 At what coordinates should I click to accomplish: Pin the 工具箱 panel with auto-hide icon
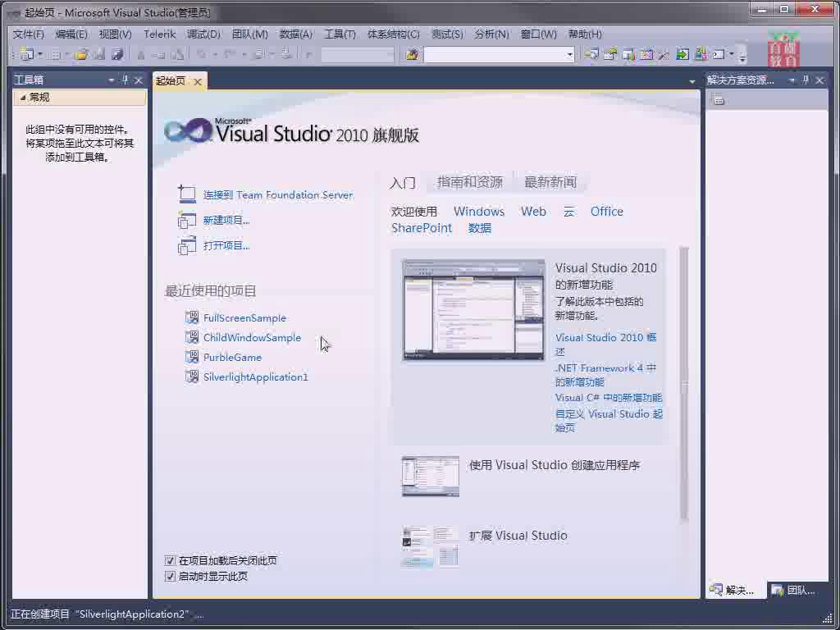(x=125, y=80)
